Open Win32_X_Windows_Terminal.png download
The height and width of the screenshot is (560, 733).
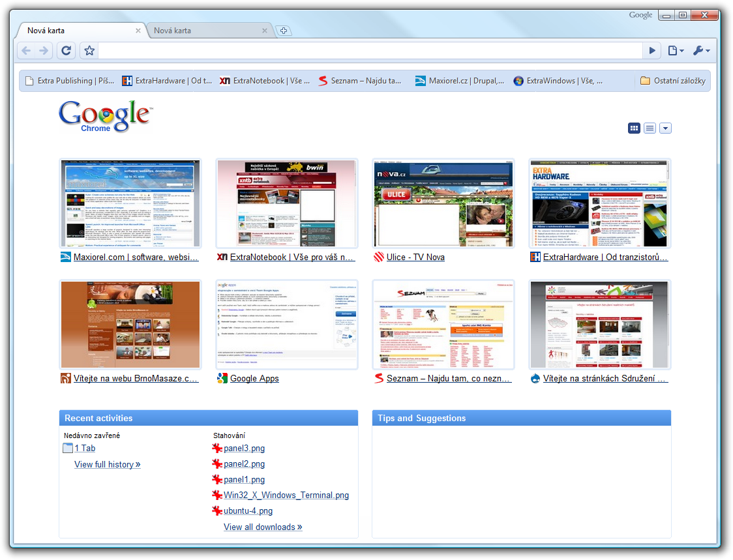pyautogui.click(x=286, y=495)
